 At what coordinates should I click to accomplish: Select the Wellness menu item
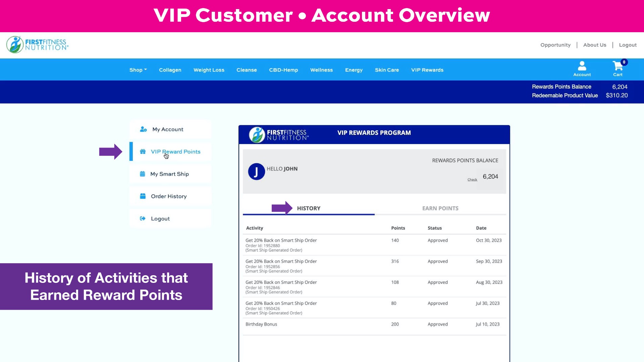pyautogui.click(x=321, y=70)
